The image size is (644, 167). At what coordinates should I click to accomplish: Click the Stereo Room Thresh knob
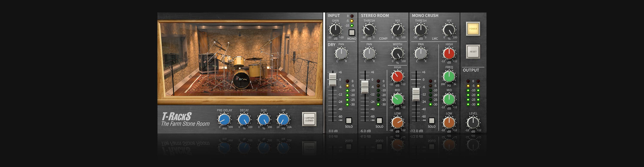point(369,30)
